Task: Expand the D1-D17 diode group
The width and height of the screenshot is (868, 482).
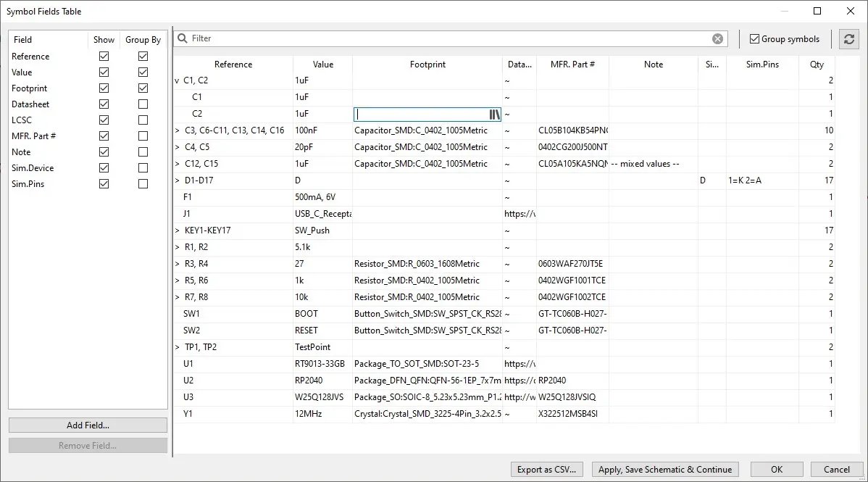Action: [x=177, y=180]
